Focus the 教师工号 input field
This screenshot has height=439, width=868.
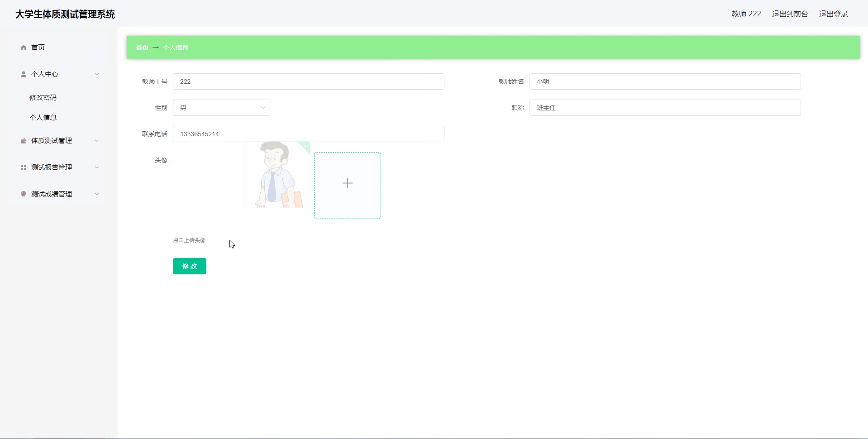click(x=309, y=81)
